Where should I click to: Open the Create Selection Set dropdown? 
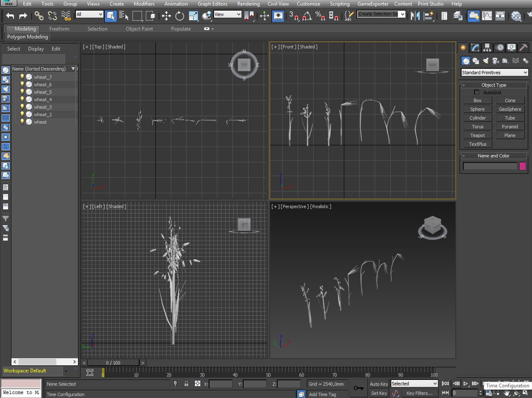381,14
